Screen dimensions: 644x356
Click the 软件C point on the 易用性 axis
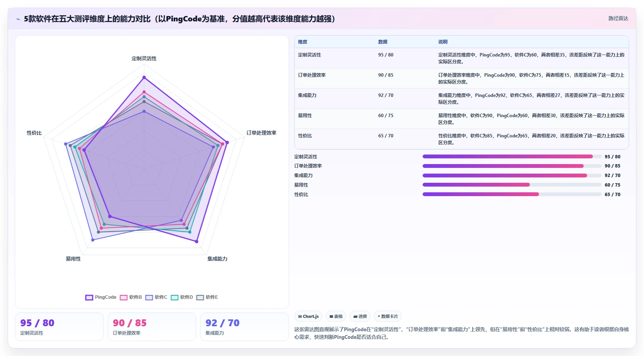(93, 240)
